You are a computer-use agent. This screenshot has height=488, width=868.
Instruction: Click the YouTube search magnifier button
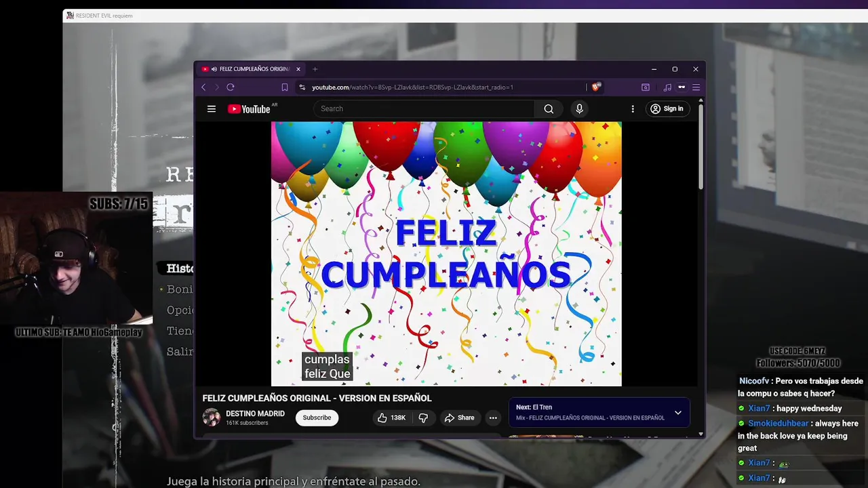pos(549,108)
